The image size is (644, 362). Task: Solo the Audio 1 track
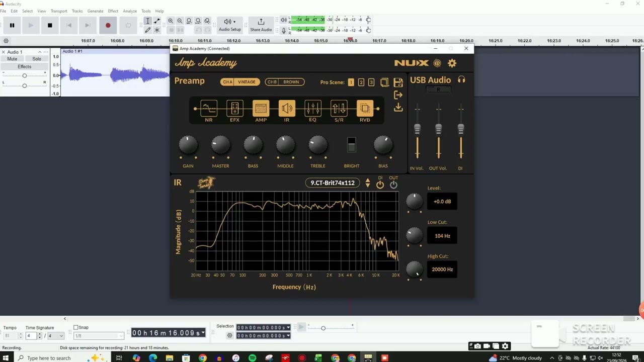tap(37, 59)
